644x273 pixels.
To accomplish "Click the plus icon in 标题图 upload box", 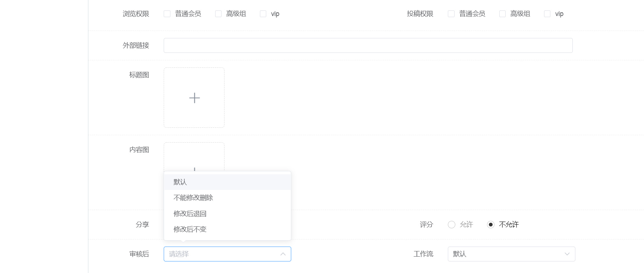I will pos(194,98).
